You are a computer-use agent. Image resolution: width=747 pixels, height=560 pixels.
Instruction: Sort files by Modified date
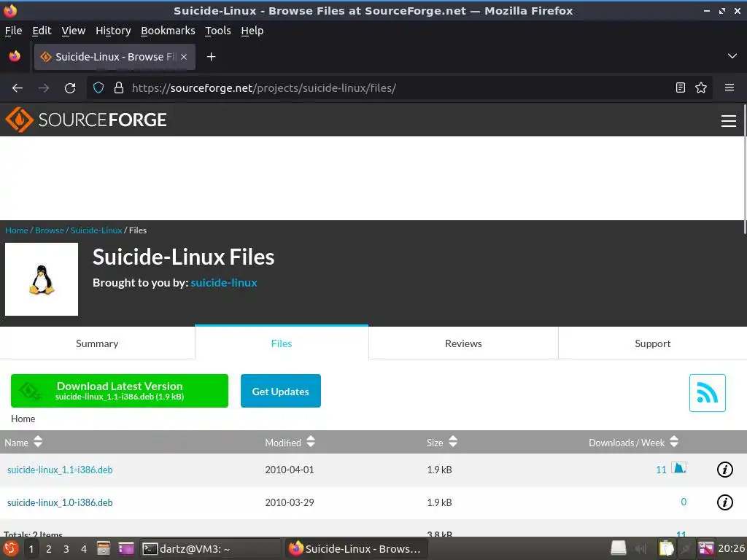pos(290,443)
